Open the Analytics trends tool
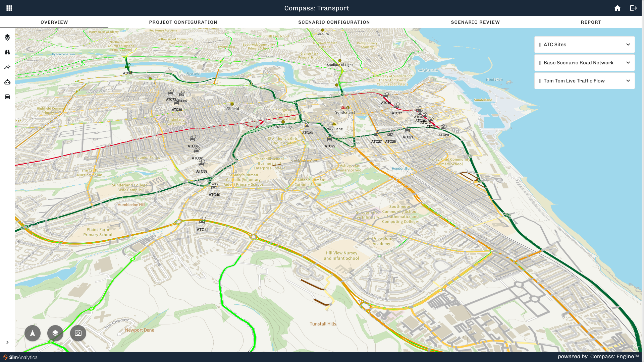Viewport: 644px width, 362px height. click(x=7, y=67)
